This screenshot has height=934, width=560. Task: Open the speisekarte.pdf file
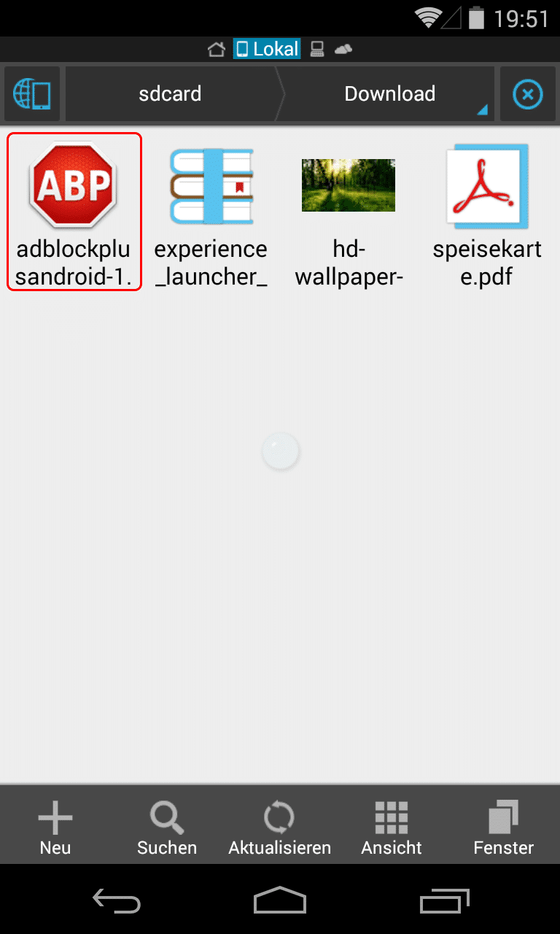coord(487,212)
